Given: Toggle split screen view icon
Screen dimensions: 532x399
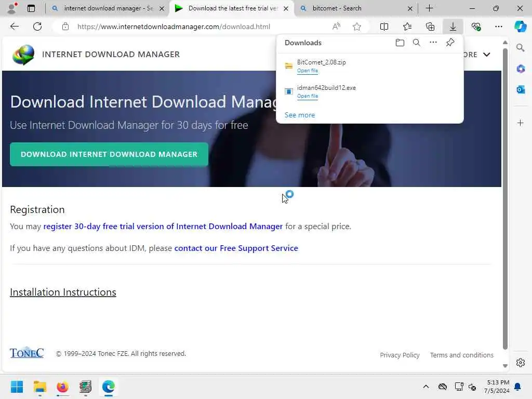Looking at the screenshot, I should [x=384, y=26].
